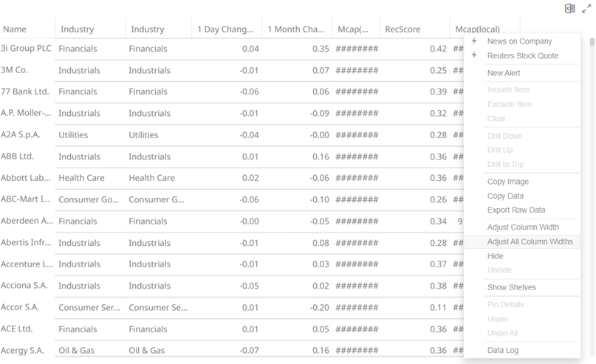Select the Accenture name cell
The width and height of the screenshot is (596, 364).
tap(27, 264)
